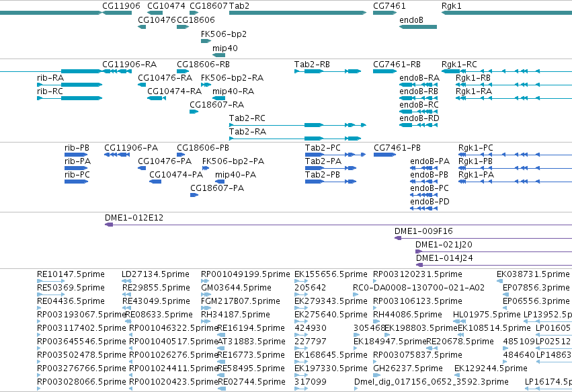Click the 'CG11906' gene label

pyautogui.click(x=121, y=6)
